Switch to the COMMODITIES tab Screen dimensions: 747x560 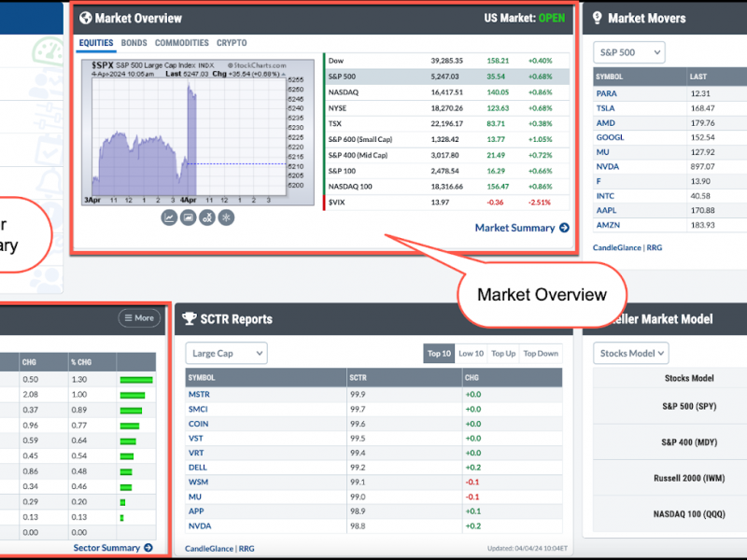tap(181, 43)
